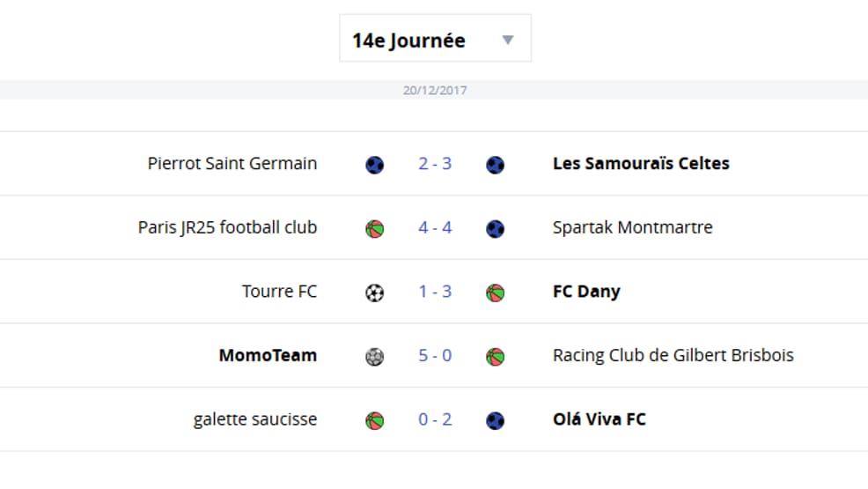Open the 4 - 4 match score
Image resolution: width=868 pixels, height=489 pixels.
click(435, 227)
